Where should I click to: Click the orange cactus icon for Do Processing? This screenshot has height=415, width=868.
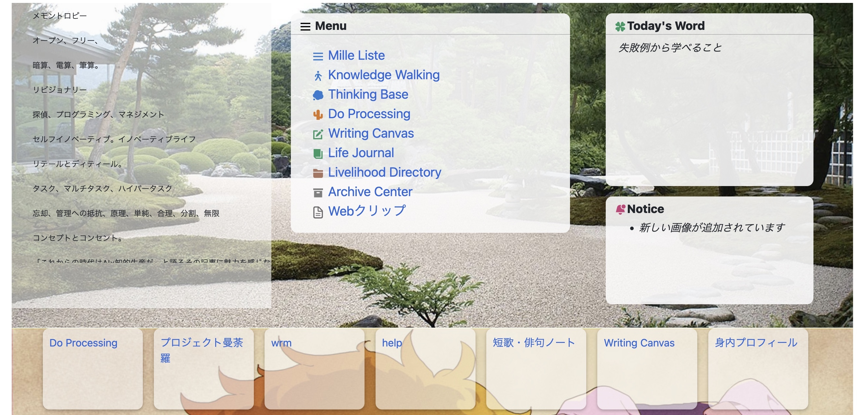coord(318,115)
